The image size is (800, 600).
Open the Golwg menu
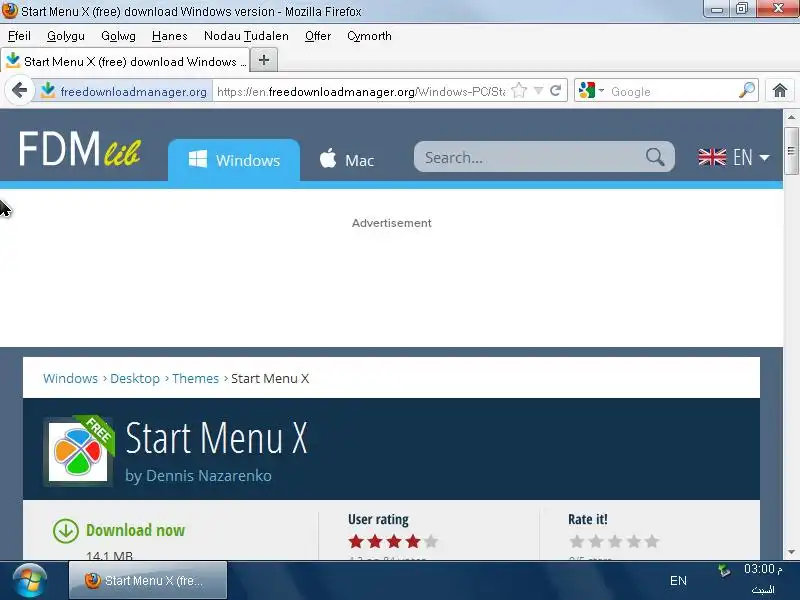click(x=118, y=36)
